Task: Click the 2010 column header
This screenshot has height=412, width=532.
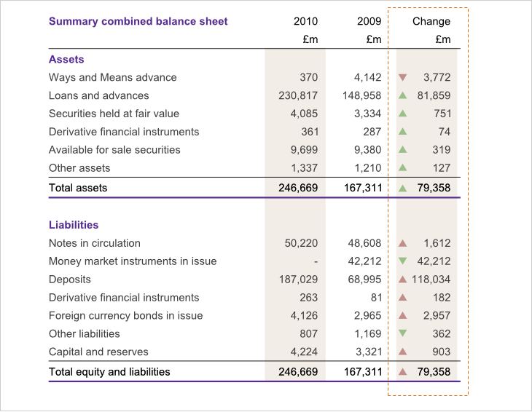Action: (x=305, y=22)
